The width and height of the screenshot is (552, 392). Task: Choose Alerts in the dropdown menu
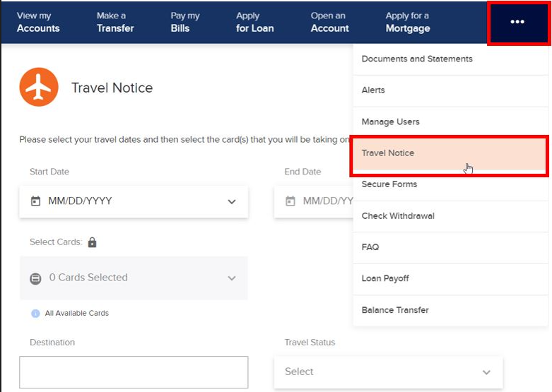373,90
